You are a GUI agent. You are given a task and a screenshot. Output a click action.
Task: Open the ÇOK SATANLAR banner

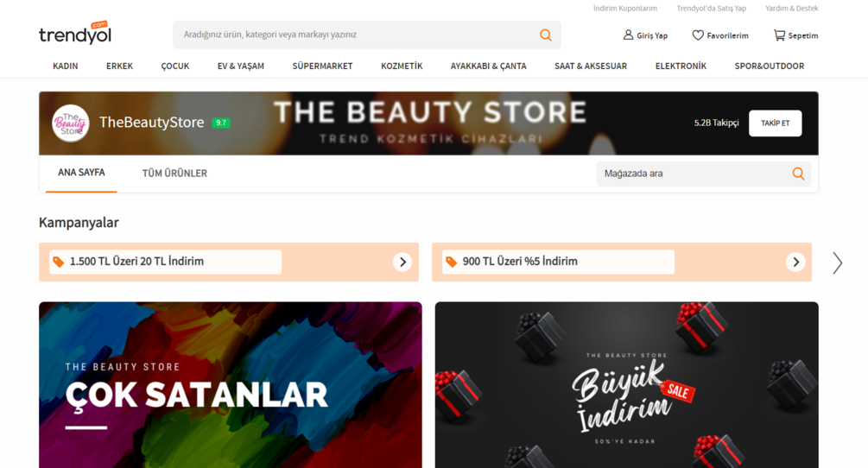231,385
